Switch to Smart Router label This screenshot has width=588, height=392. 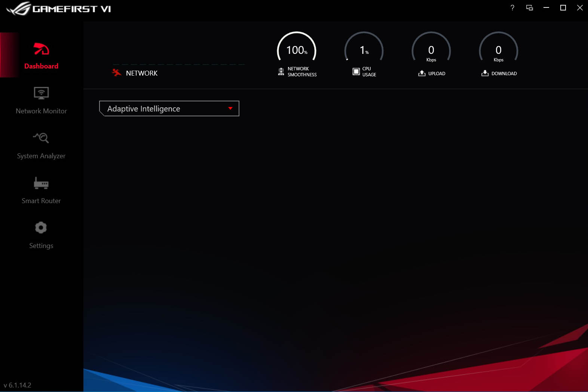(41, 201)
